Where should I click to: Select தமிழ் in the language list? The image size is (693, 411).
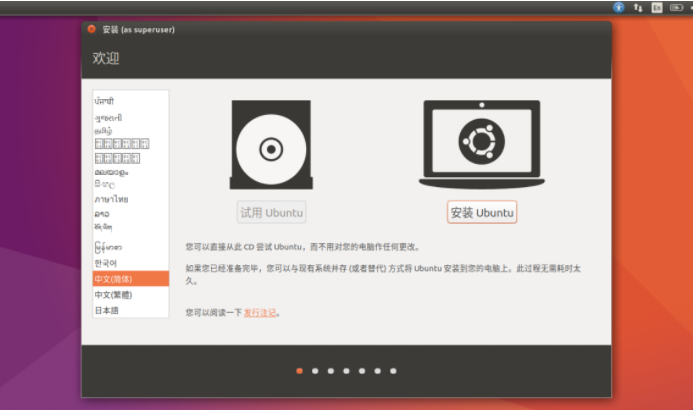click(131, 131)
